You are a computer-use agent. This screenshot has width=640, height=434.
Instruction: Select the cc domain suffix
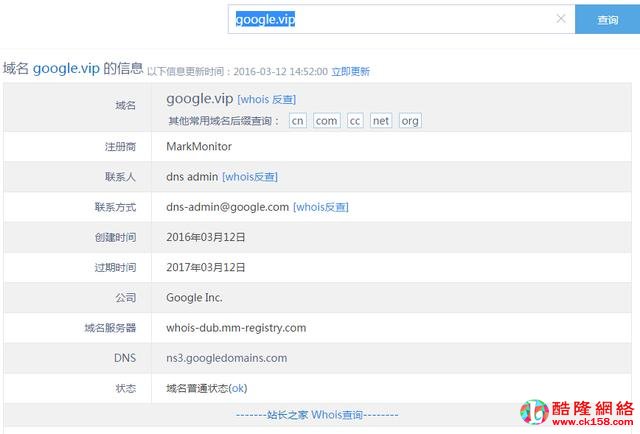tap(355, 121)
